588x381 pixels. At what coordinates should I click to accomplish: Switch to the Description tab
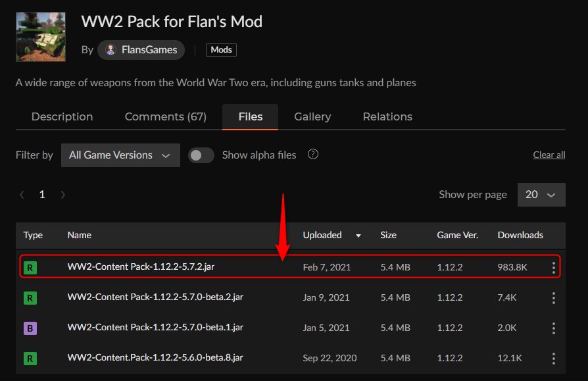pyautogui.click(x=62, y=116)
